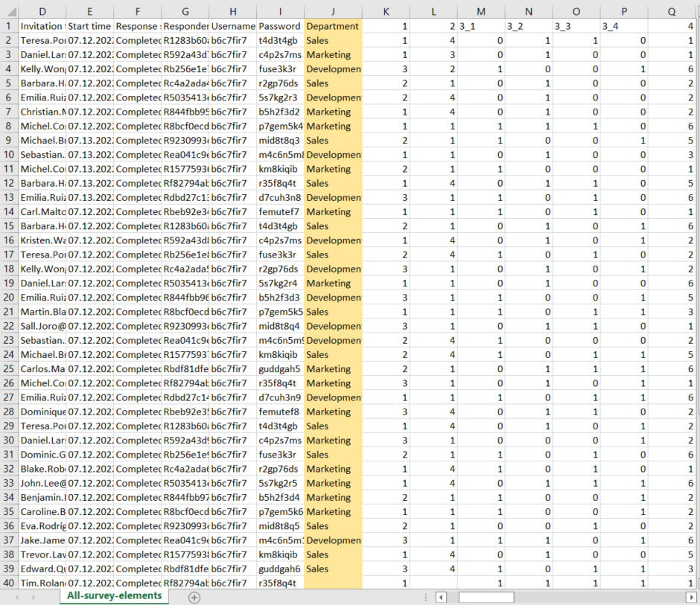This screenshot has width=700, height=605.
Task: Click the Start time header cell
Action: coord(89,26)
